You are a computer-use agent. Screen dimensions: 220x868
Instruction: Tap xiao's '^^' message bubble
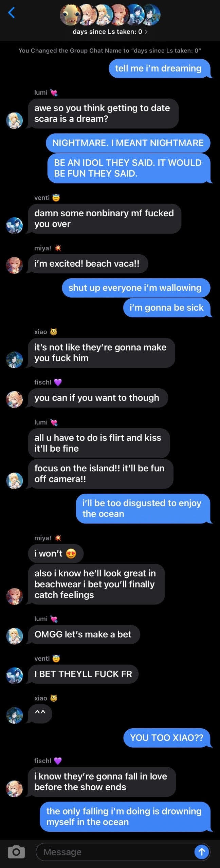[x=40, y=714]
